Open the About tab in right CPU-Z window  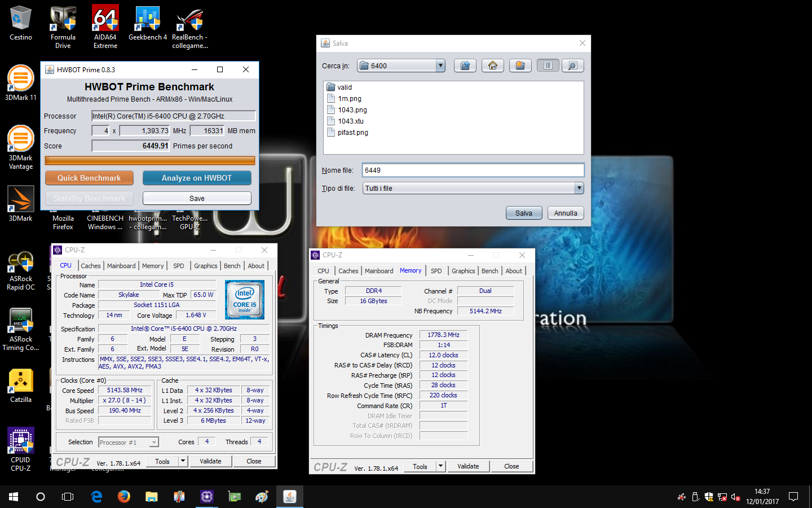pos(514,271)
